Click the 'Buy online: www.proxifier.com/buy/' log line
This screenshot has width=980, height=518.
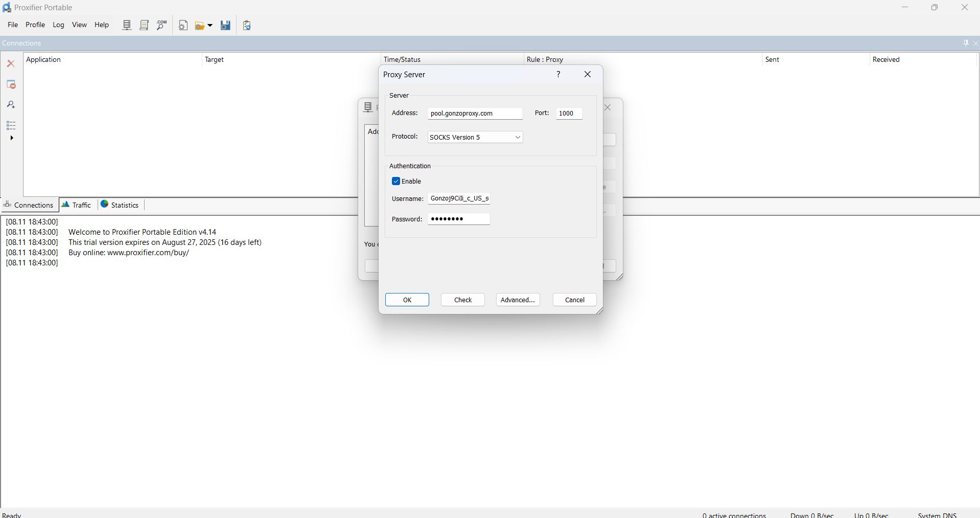129,253
